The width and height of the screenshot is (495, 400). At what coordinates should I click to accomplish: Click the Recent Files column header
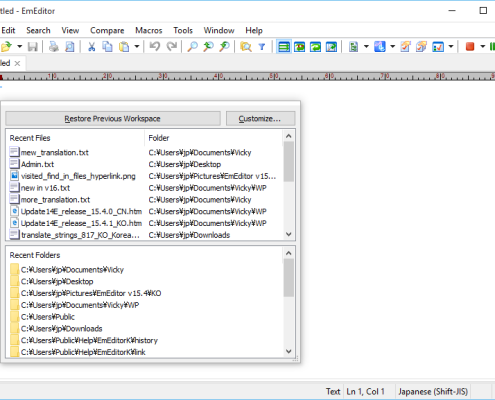click(75, 138)
